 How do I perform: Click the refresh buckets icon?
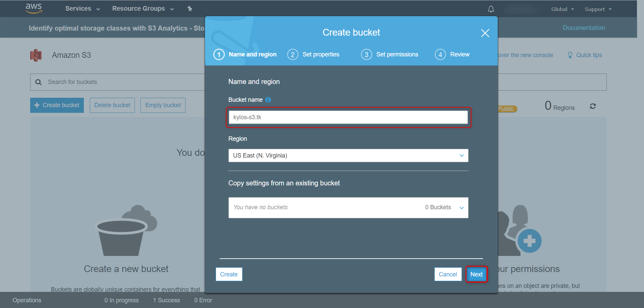(593, 106)
